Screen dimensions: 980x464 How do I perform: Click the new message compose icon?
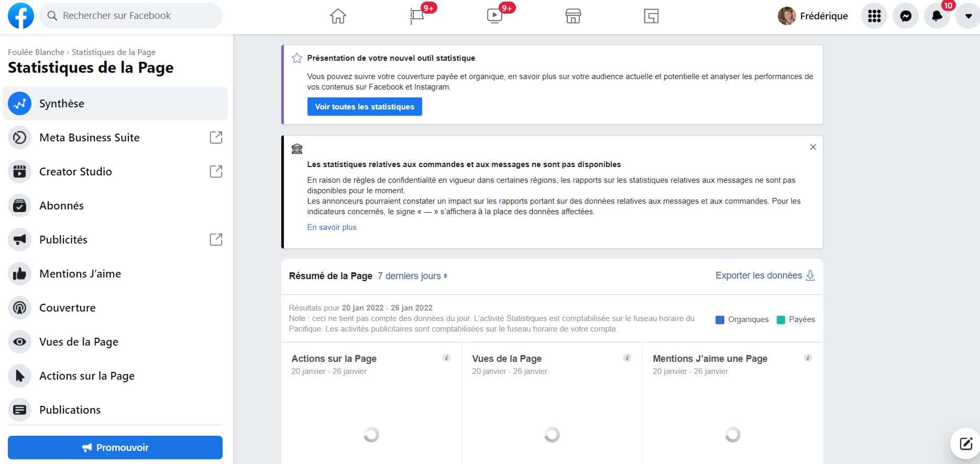coord(965,444)
